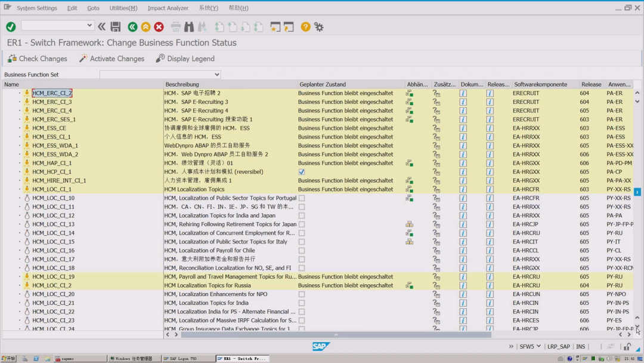Open the System Settings menu
The width and height of the screenshot is (644, 363).
click(x=37, y=8)
